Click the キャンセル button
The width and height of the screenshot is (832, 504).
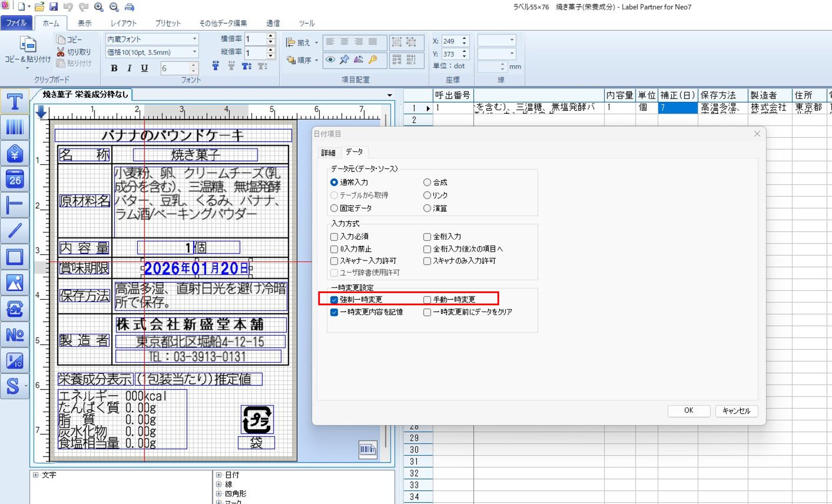tap(736, 410)
